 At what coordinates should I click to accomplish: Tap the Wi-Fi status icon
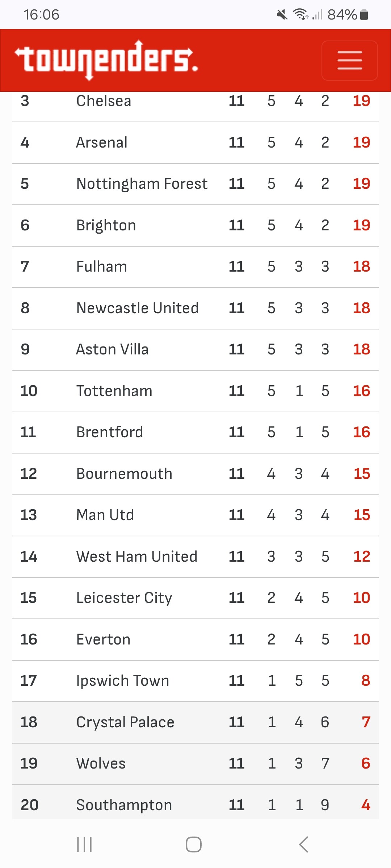[x=300, y=14]
